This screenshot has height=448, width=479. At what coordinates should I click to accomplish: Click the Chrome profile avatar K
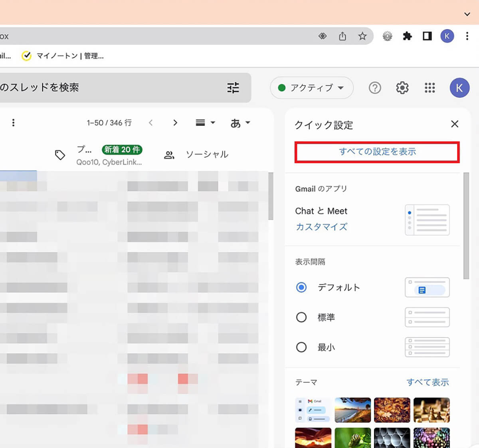click(447, 36)
